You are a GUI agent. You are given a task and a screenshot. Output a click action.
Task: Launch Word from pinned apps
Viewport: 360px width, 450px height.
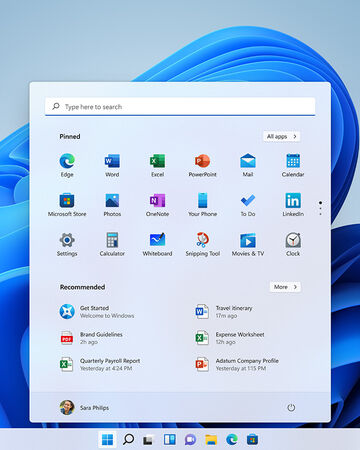pos(112,165)
